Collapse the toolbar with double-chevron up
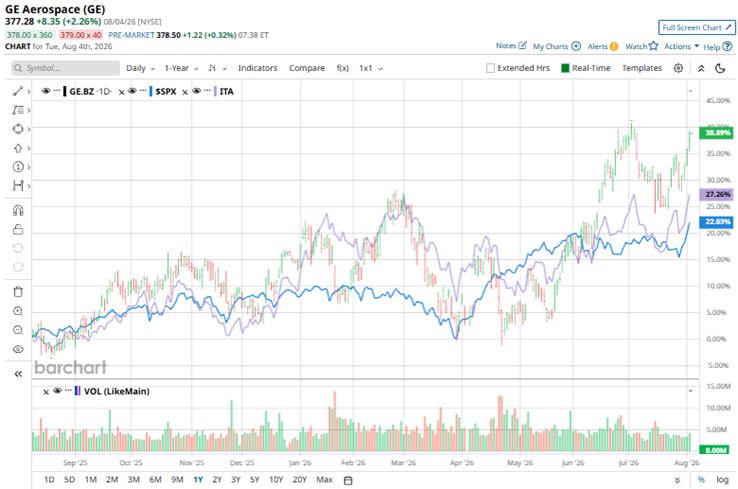This screenshot has width=738, height=489. [701, 68]
